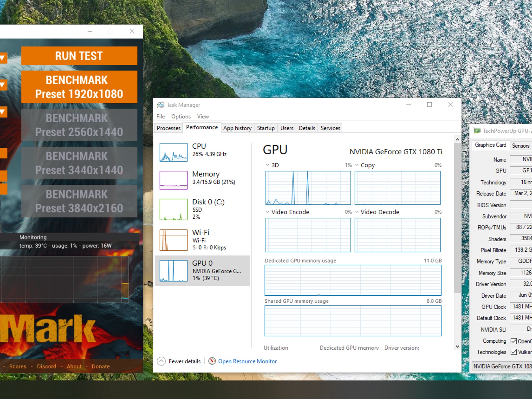Start the Benchmark Preset 1920x1080
This screenshot has width=532, height=399.
(x=79, y=87)
